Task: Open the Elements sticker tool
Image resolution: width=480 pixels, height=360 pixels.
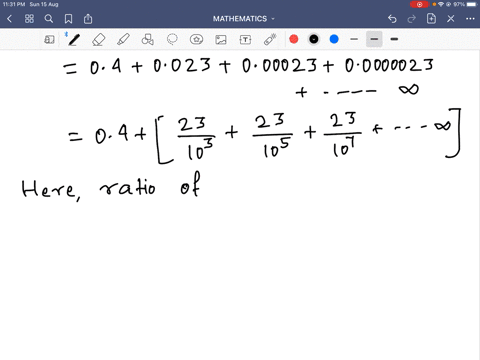Action: tap(197, 40)
